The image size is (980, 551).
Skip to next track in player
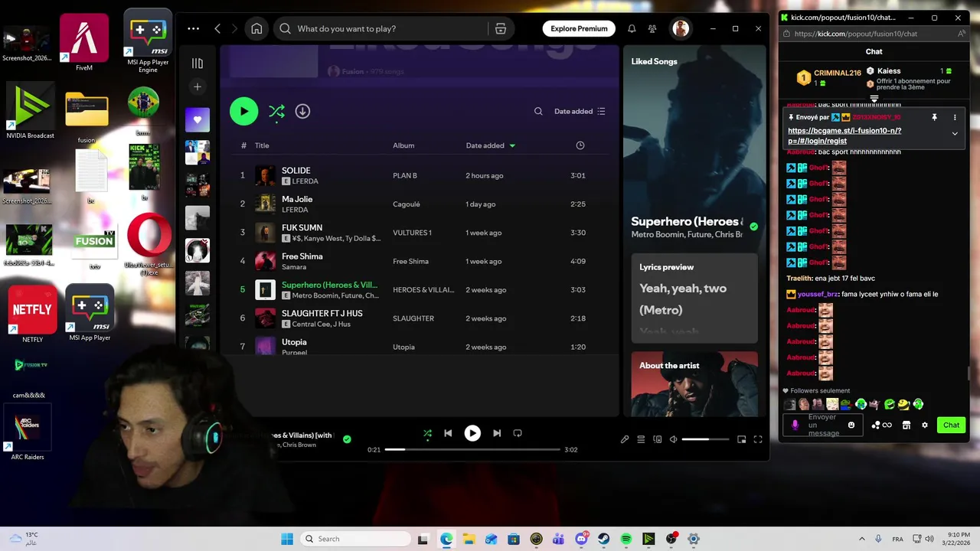497,433
